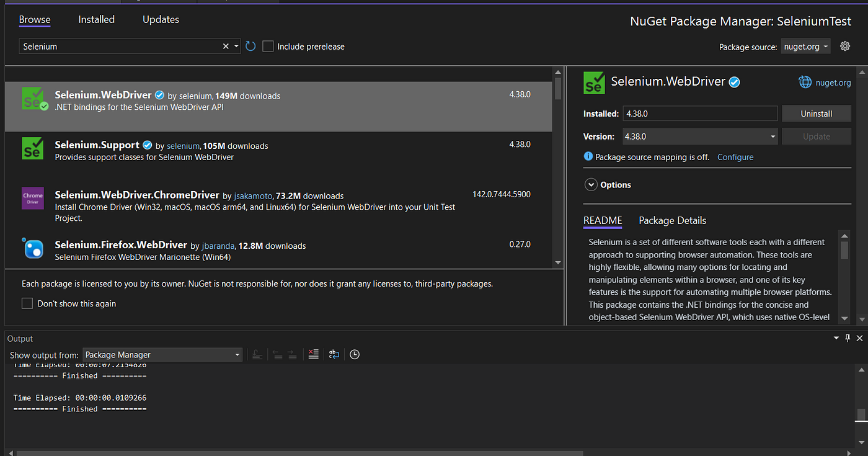Pin the Output window (auto hide)

tap(848, 338)
